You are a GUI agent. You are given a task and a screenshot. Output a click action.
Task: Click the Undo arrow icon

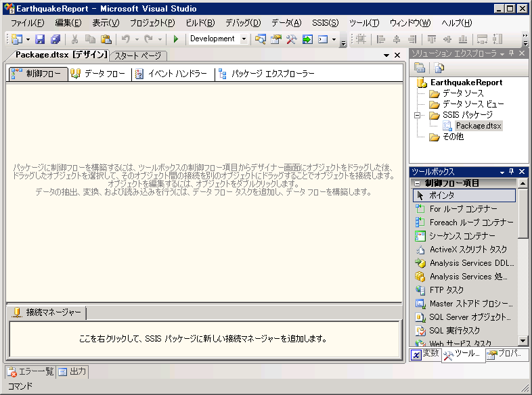pyautogui.click(x=125, y=39)
